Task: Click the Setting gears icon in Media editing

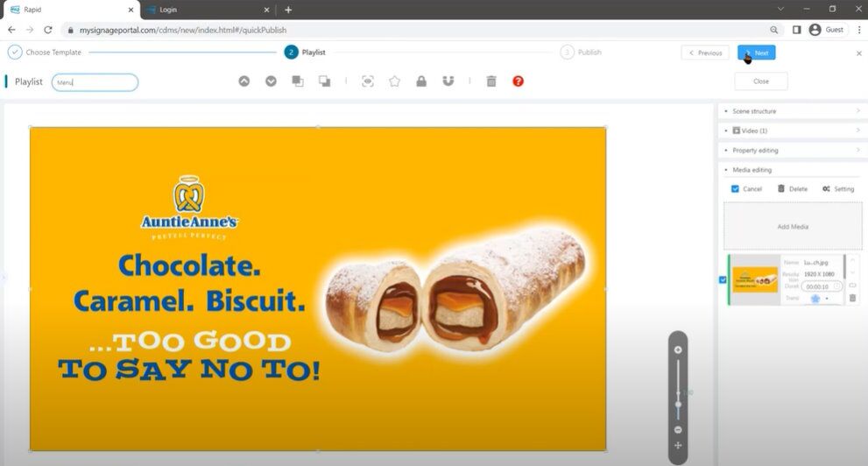Action: (x=826, y=188)
